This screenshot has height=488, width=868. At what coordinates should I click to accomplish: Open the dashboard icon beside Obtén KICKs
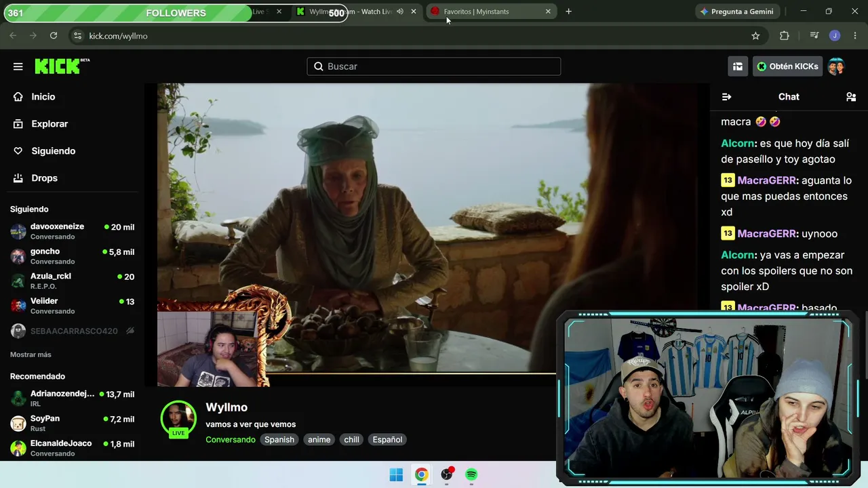click(x=738, y=66)
